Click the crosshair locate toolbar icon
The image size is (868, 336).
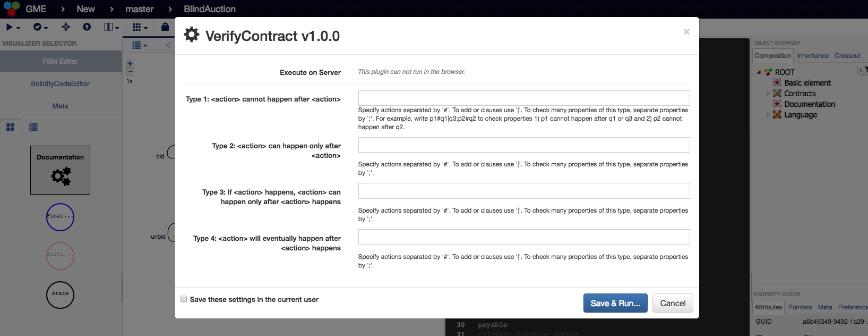coord(66,27)
